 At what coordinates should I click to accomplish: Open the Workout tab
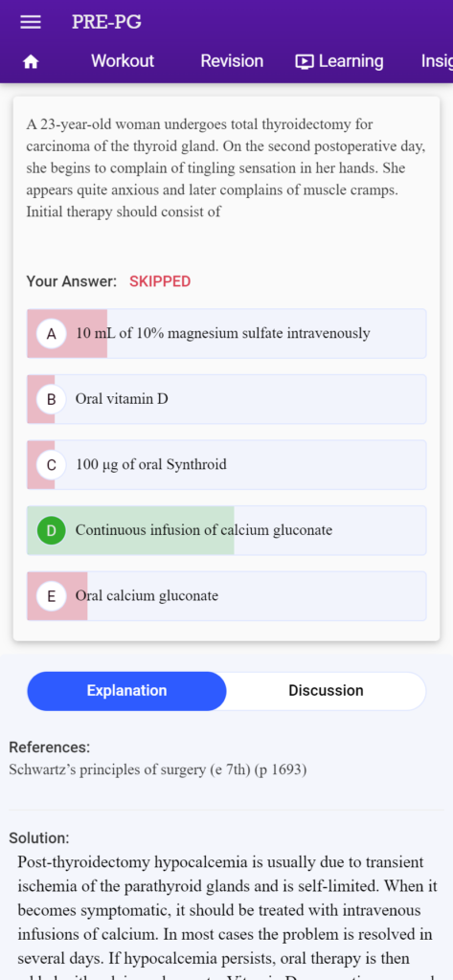point(123,60)
